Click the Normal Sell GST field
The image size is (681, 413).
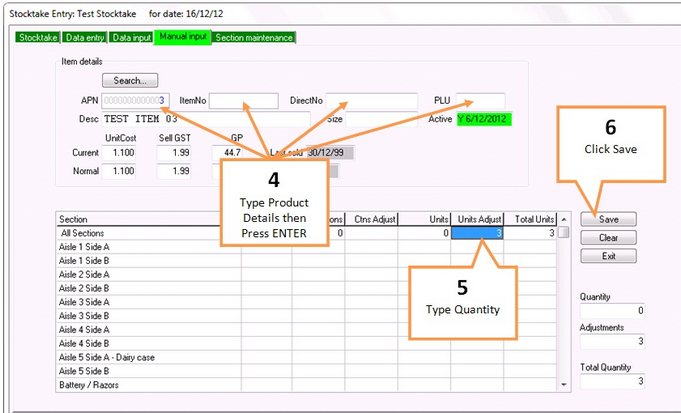(x=174, y=171)
